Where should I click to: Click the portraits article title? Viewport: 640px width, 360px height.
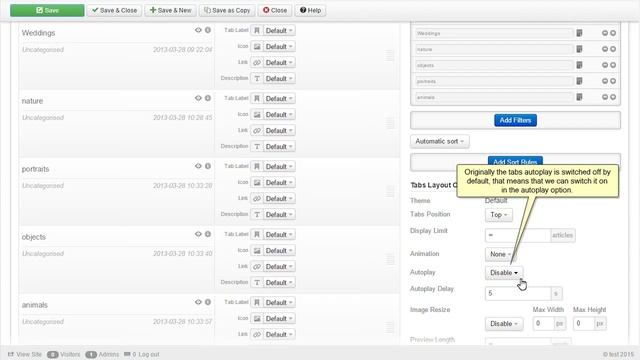point(36,169)
